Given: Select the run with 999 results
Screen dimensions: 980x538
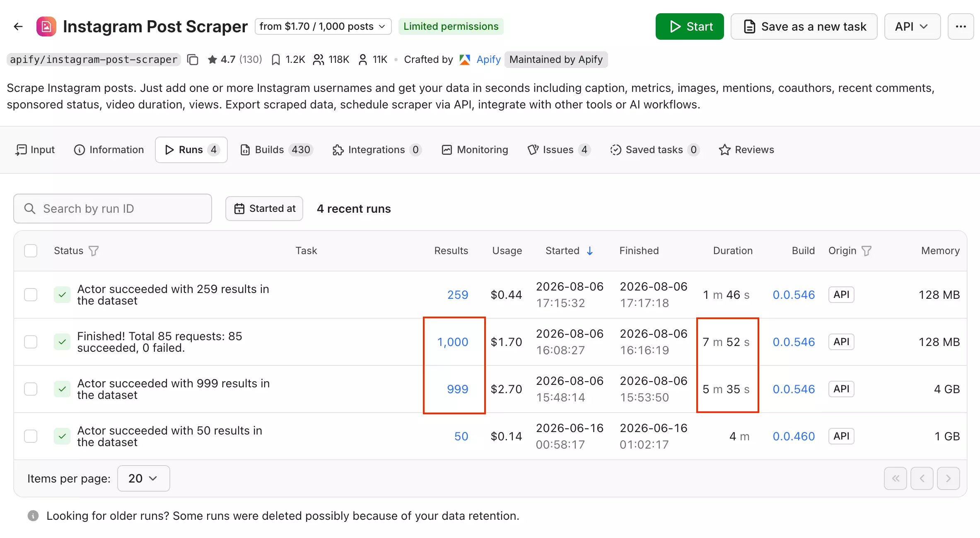Looking at the screenshot, I should tap(31, 389).
